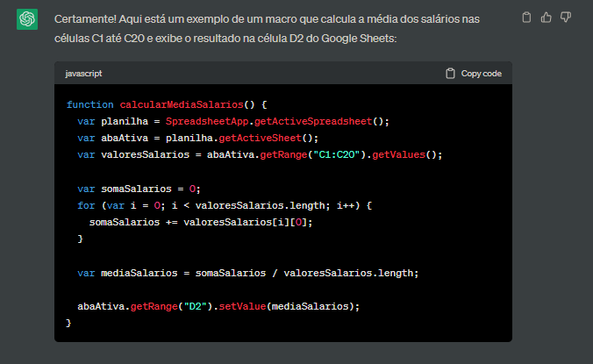
Task: Click the 'for' keyword in the loop
Action: 86,205
